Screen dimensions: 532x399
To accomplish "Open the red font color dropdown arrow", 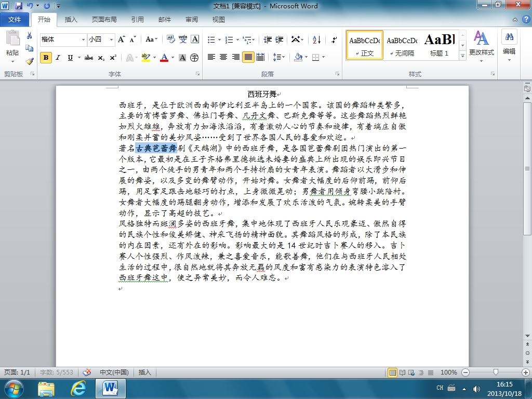I will [x=172, y=57].
